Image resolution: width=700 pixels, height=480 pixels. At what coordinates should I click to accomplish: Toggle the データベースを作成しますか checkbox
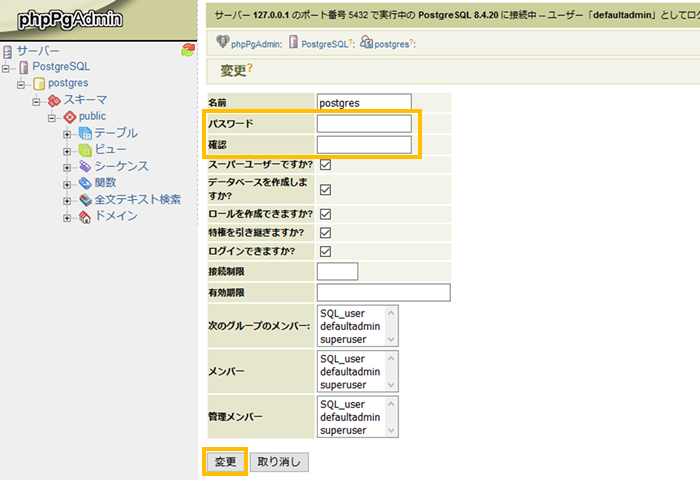[325, 190]
